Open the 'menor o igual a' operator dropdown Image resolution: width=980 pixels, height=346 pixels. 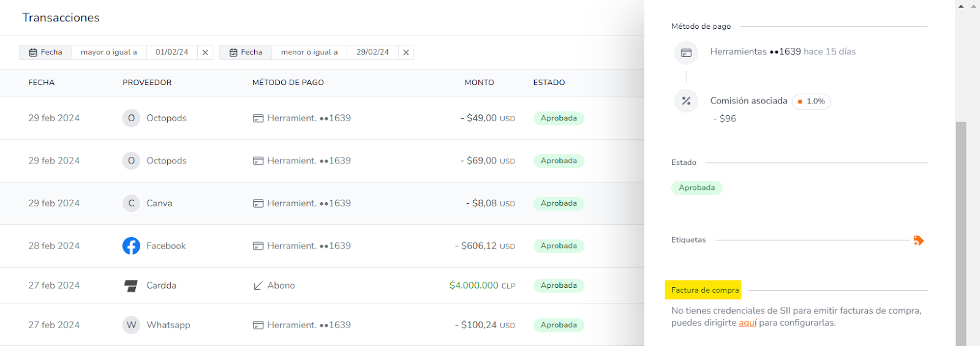tap(309, 53)
